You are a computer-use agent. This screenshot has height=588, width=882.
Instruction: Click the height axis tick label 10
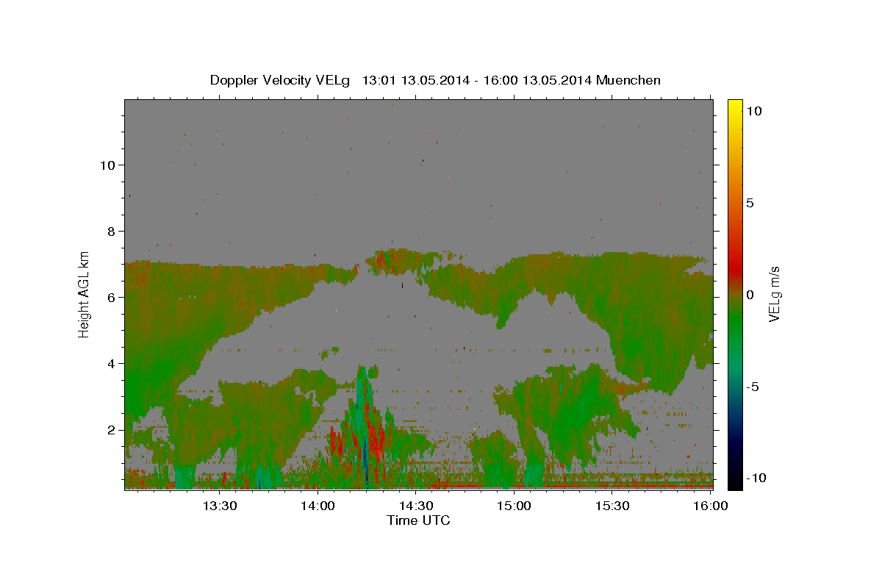109,165
